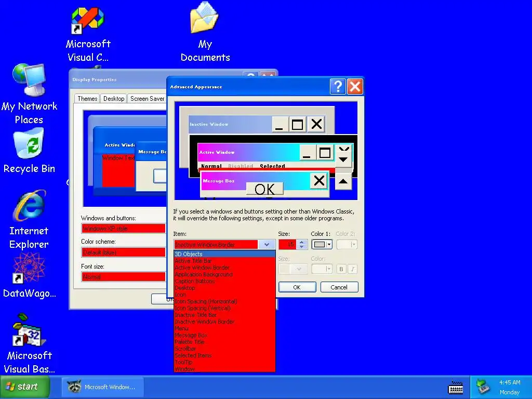Switch to Desktop tab in Display Properties
This screenshot has height=399, width=532.
click(114, 98)
